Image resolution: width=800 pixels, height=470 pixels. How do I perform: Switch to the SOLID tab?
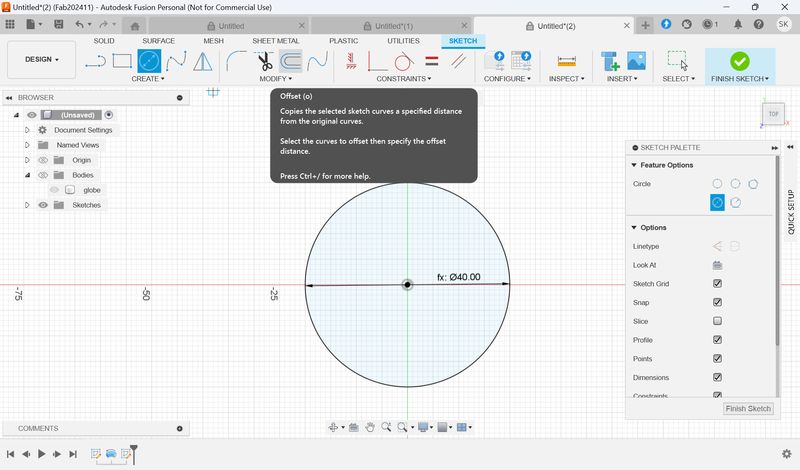[x=104, y=41]
